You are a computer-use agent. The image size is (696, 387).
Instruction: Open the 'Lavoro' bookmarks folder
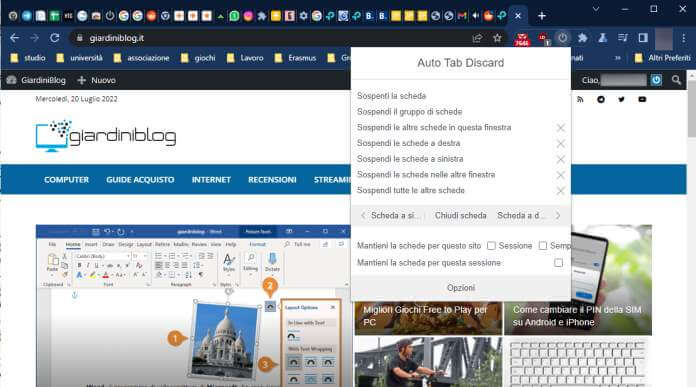click(x=245, y=58)
